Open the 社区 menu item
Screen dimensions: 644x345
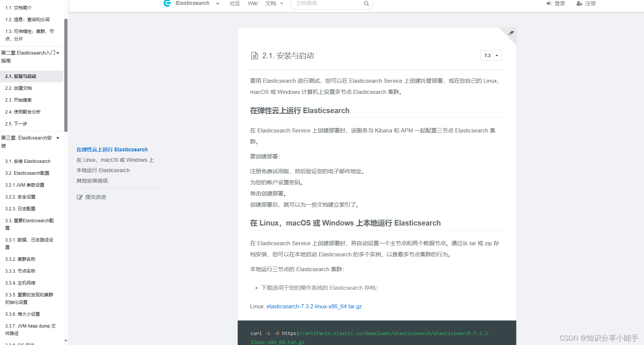(x=235, y=3)
